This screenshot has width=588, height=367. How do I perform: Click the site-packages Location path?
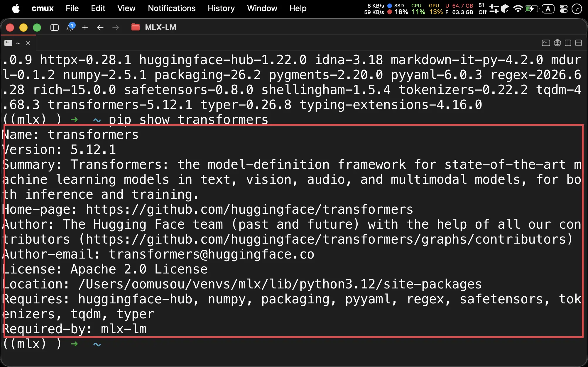tap(280, 284)
